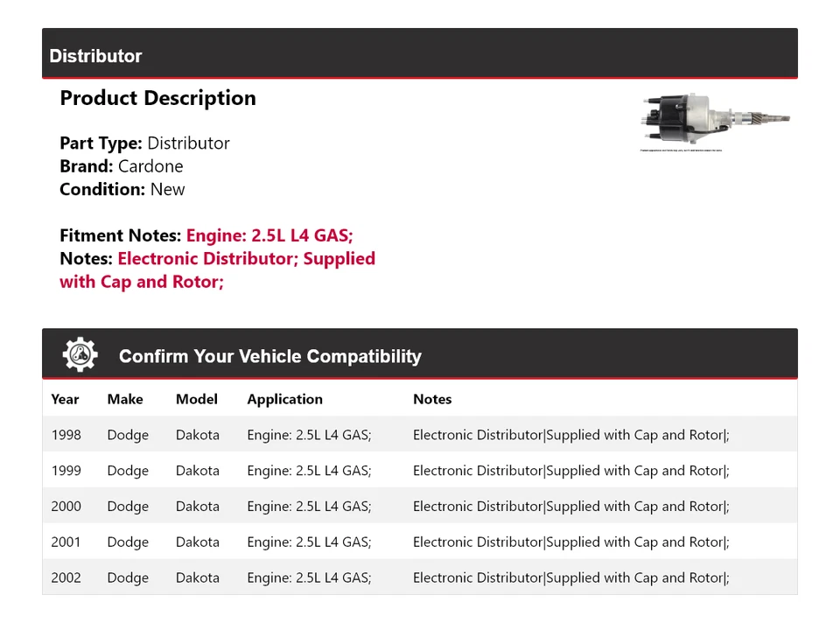This screenshot has height=623, width=840.
Task: Open the distributor product image thumbnail
Action: point(714,121)
